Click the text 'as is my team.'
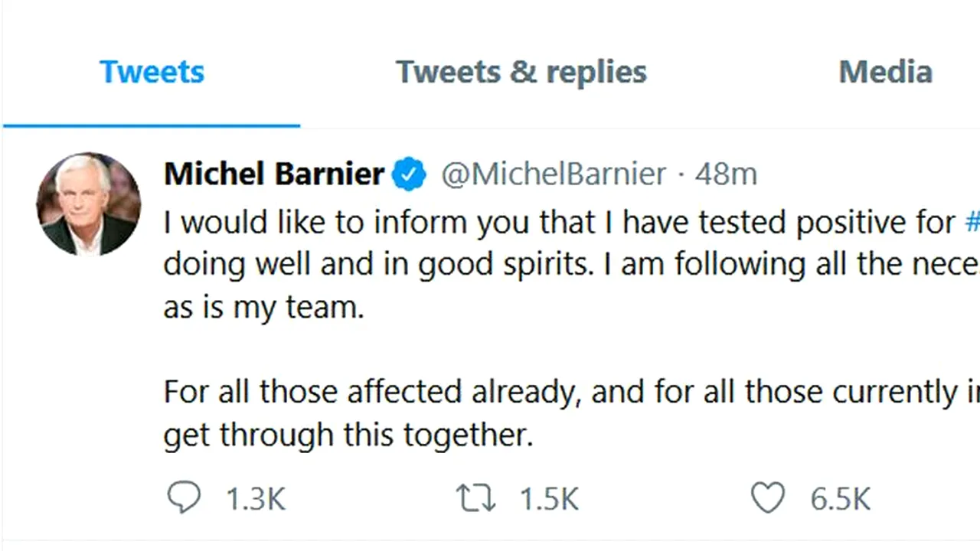 pos(264,307)
